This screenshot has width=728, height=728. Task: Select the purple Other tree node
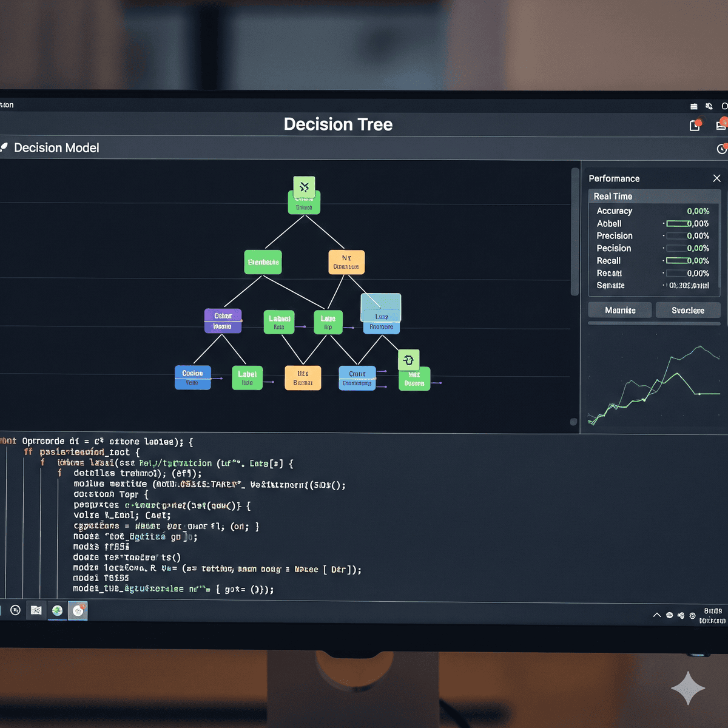(223, 321)
